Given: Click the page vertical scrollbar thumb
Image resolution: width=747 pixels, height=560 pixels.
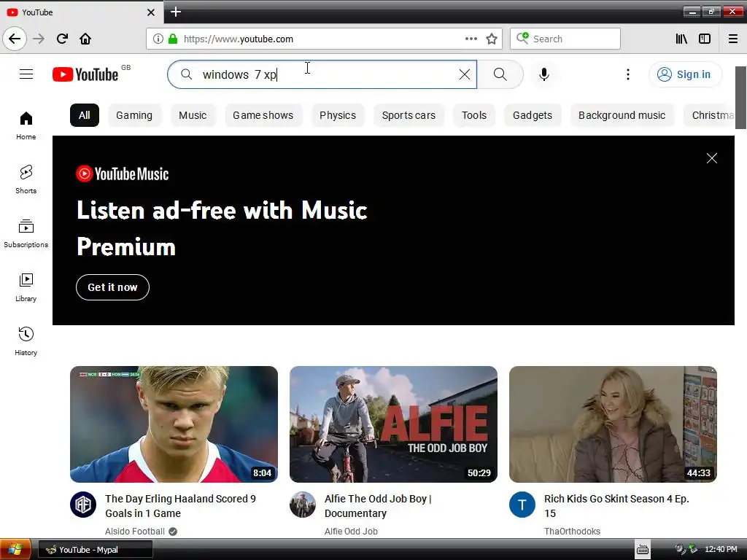Looking at the screenshot, I should pos(740,98).
